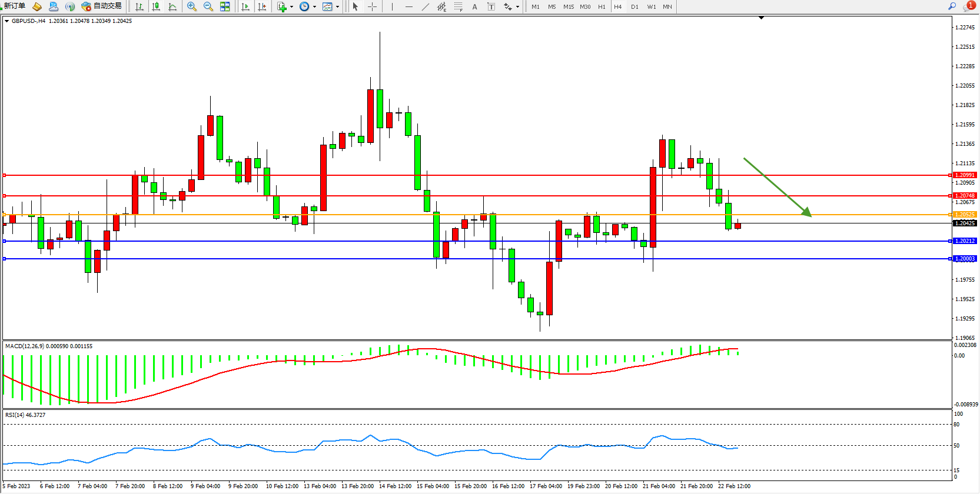Switch chart to candlestick mode
This screenshot has width=980, height=494.
(x=156, y=6)
